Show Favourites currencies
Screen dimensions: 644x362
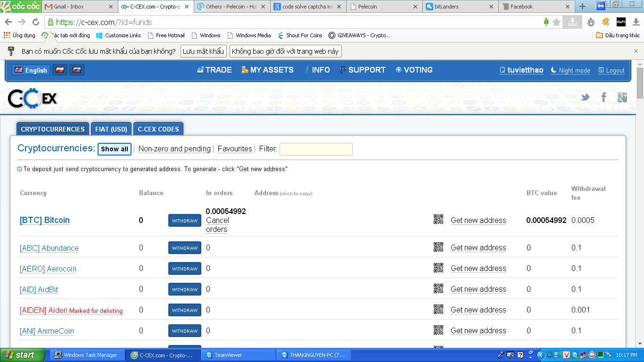click(235, 149)
